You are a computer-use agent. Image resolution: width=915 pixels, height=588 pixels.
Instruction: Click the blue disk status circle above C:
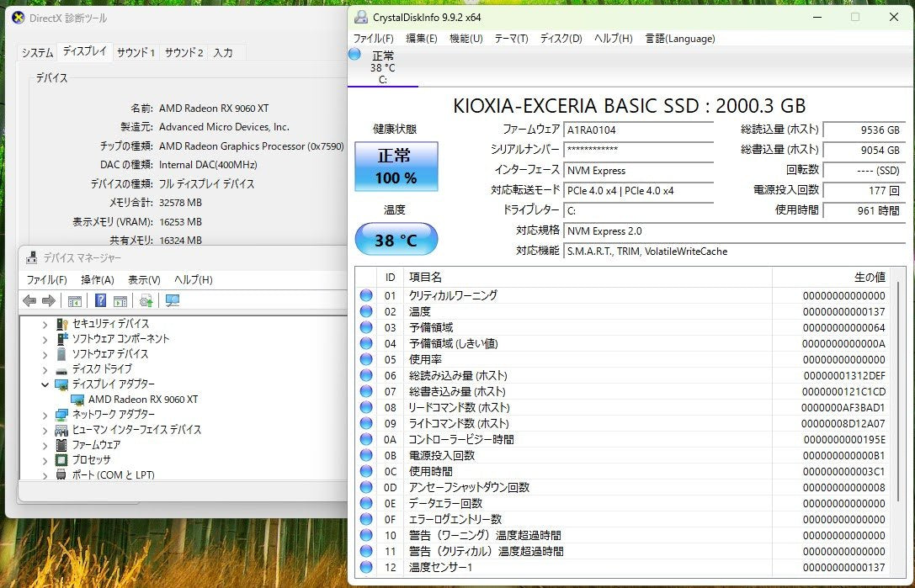click(354, 54)
